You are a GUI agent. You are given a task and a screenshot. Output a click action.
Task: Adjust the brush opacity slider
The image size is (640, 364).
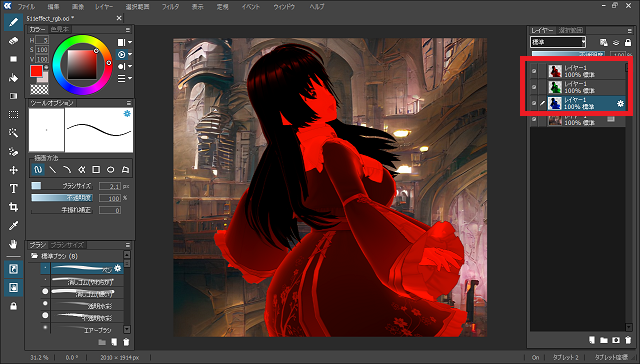tap(62, 198)
